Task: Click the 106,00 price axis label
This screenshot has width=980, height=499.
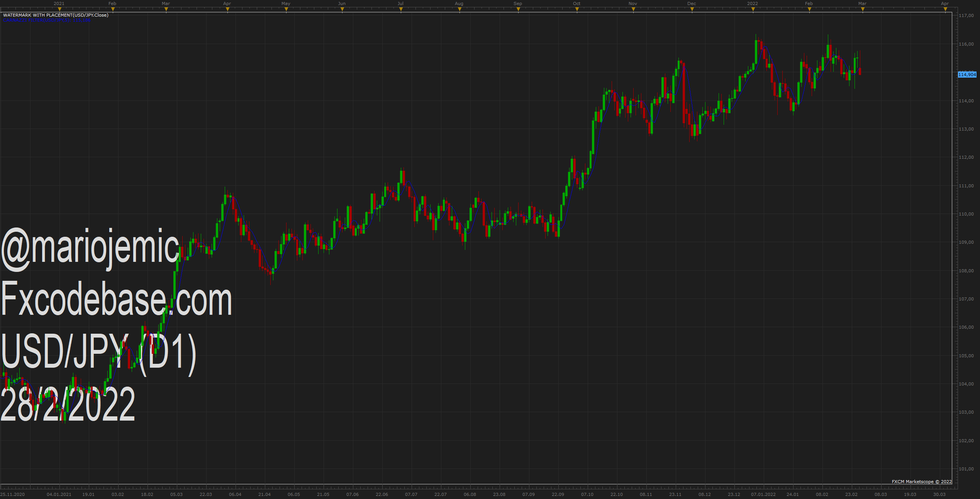Action: coord(966,327)
